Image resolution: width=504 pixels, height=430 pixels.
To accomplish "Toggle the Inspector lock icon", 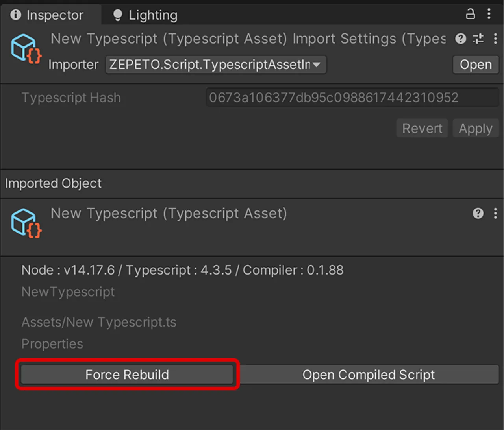I will pyautogui.click(x=470, y=14).
